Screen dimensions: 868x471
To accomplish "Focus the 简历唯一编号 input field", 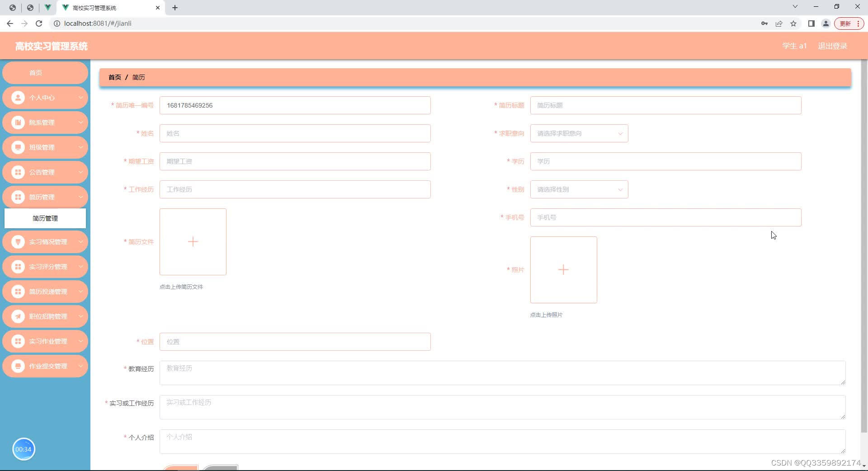I will 295,105.
